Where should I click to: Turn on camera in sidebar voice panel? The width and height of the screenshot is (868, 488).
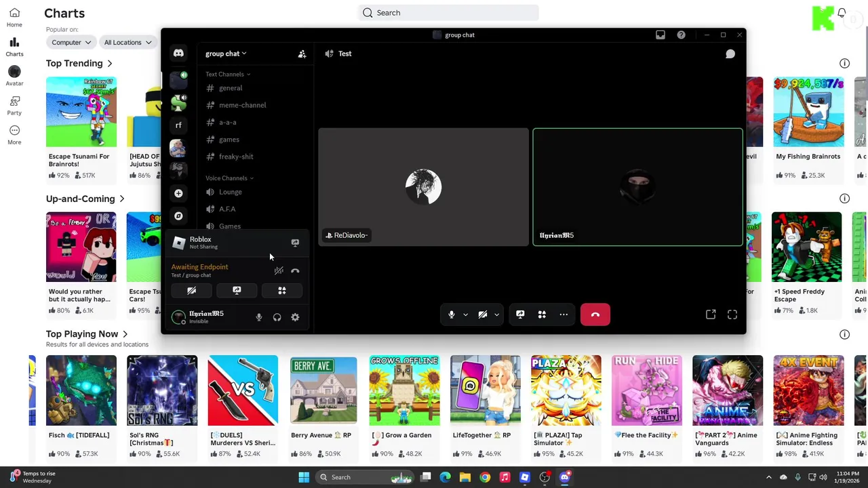point(192,291)
